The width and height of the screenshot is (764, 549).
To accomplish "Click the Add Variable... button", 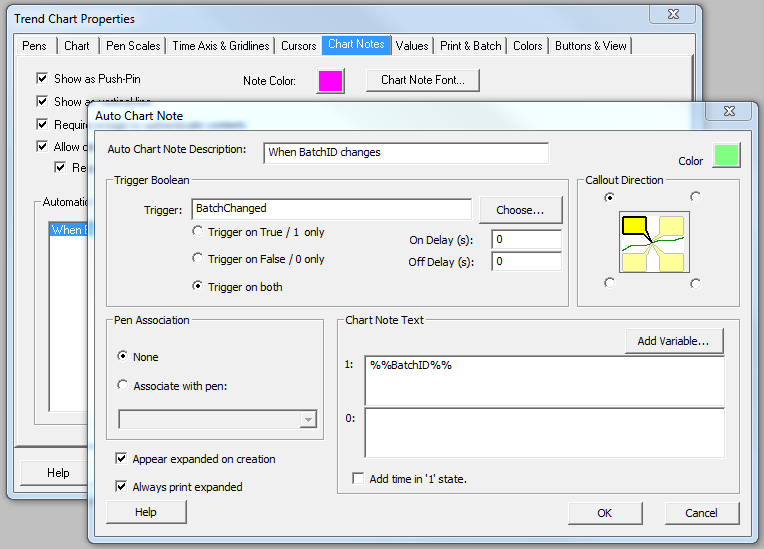I will (x=673, y=341).
